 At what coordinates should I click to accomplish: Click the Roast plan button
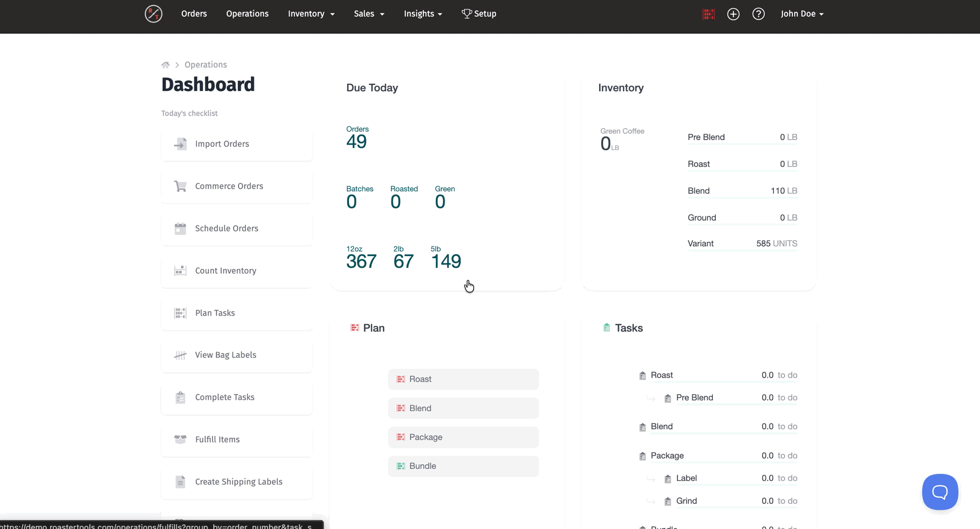click(463, 379)
